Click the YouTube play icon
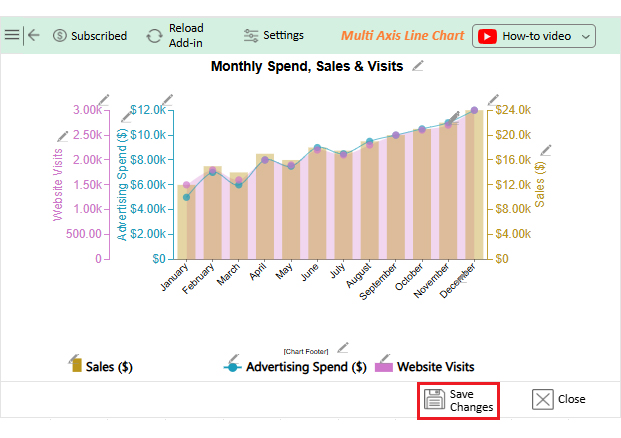This screenshot has width=621, height=438. click(487, 36)
